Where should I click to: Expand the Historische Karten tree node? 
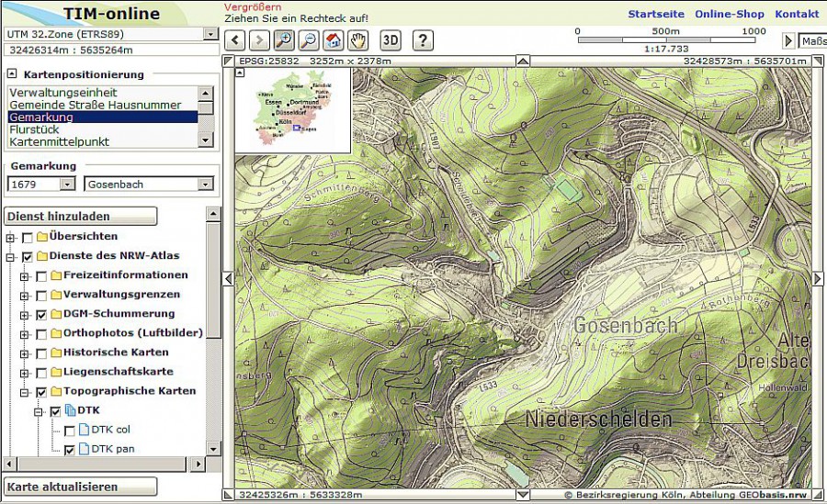pos(26,353)
